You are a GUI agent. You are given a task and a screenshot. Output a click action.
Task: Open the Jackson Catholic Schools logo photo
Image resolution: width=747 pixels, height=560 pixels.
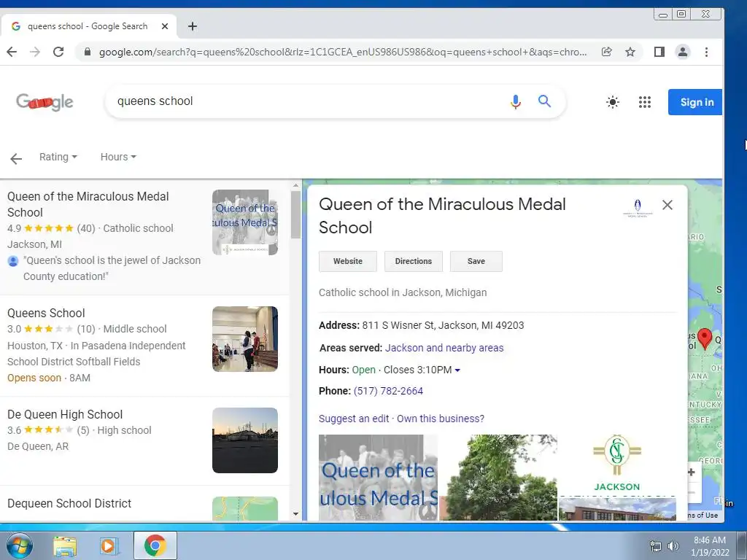617,464
